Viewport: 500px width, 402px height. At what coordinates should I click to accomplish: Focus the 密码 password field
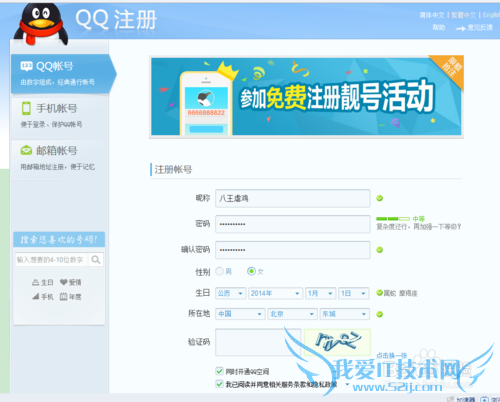click(x=293, y=224)
